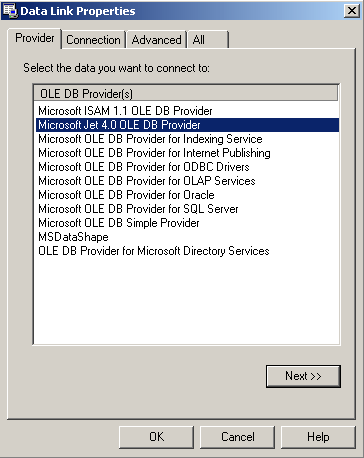The image size is (364, 458).
Task: Click the Data Link Properties title bar icon
Action: pos(10,11)
